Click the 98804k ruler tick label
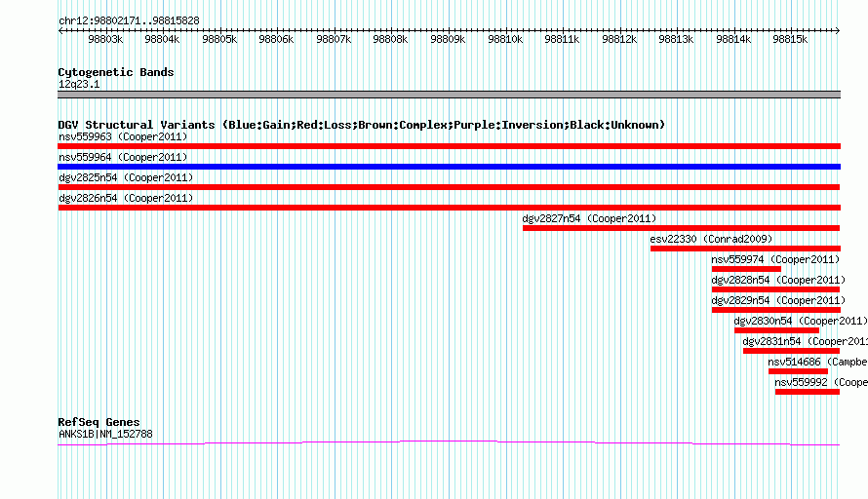 click(x=162, y=39)
